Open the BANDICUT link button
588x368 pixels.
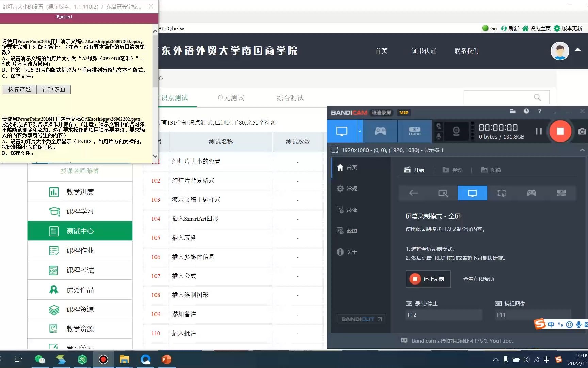[x=361, y=319]
